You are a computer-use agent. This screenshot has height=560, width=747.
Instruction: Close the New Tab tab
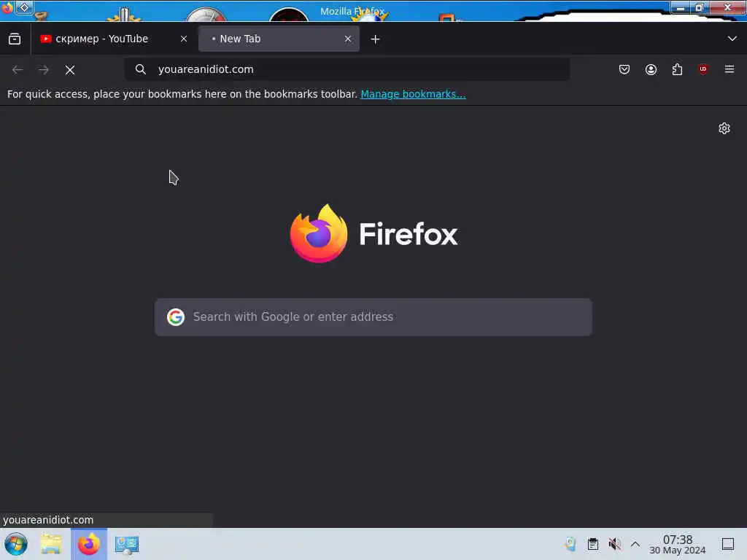[x=348, y=39]
